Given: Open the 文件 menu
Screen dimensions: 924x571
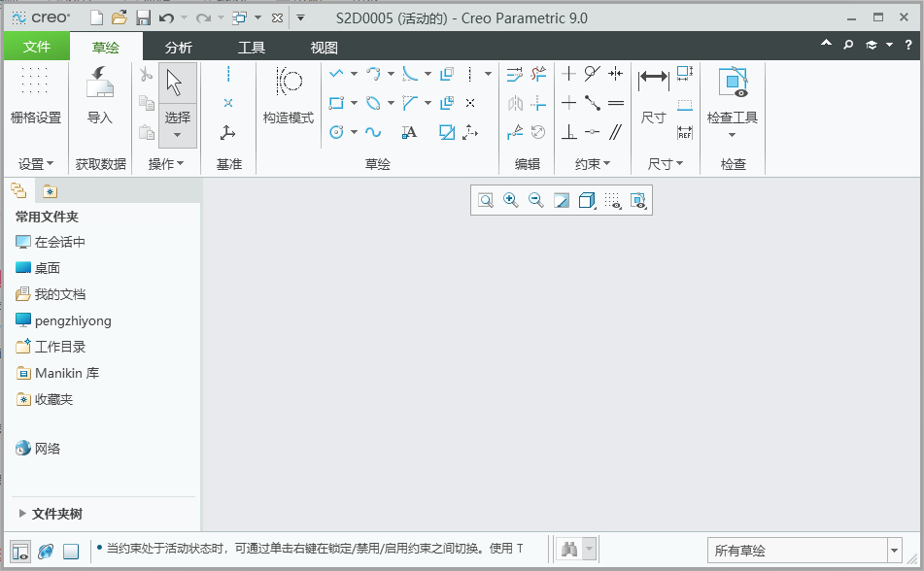Looking at the screenshot, I should 36,45.
